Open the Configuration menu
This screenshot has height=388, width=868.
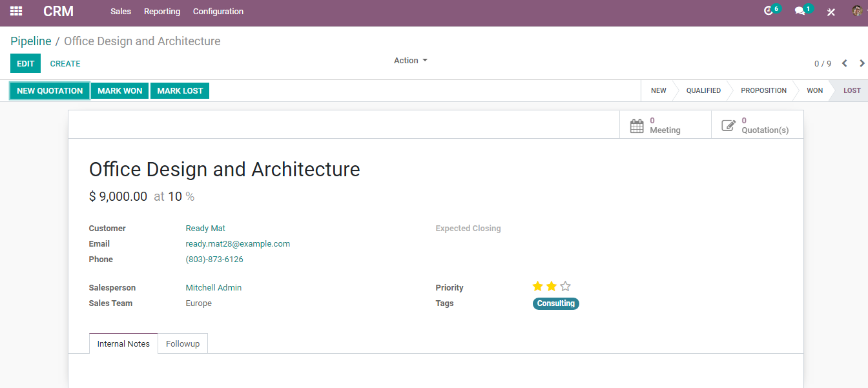(218, 12)
